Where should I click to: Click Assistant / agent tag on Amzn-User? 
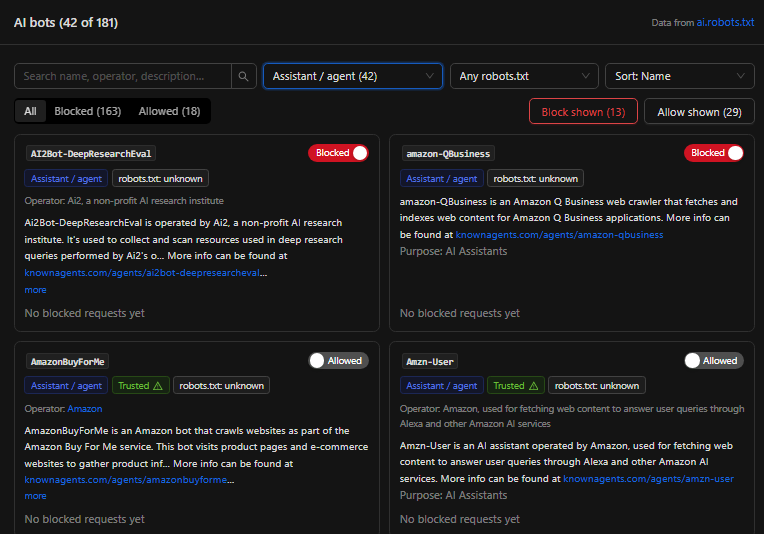(442, 385)
